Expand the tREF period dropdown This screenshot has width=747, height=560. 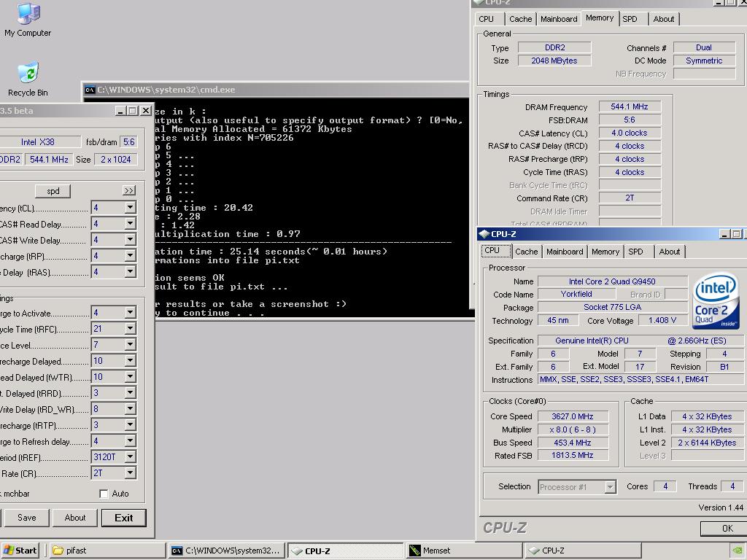coord(130,456)
